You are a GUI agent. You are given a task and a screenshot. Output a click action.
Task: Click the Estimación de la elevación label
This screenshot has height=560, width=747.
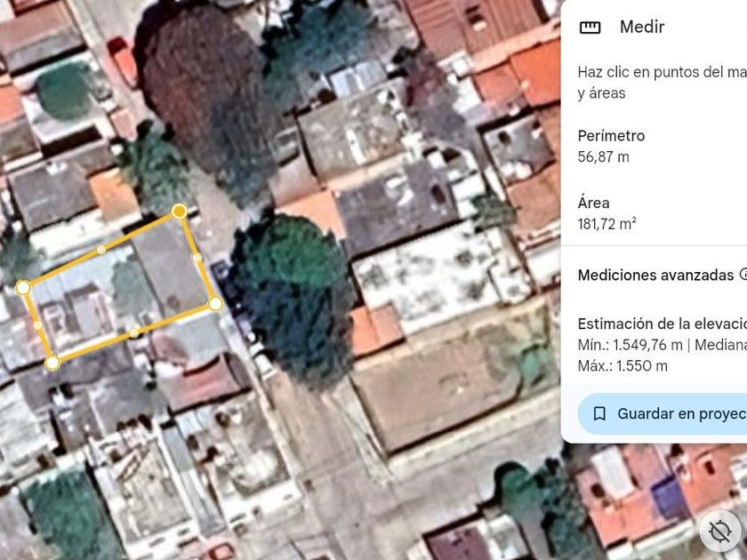pos(663,324)
